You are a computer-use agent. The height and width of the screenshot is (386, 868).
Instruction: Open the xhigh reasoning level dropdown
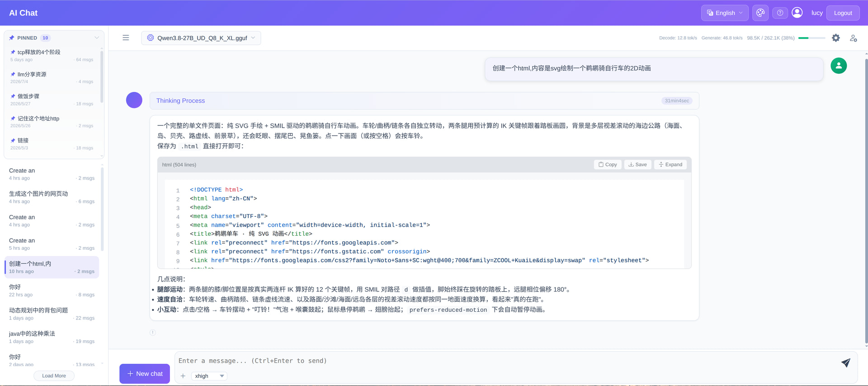pyautogui.click(x=209, y=376)
